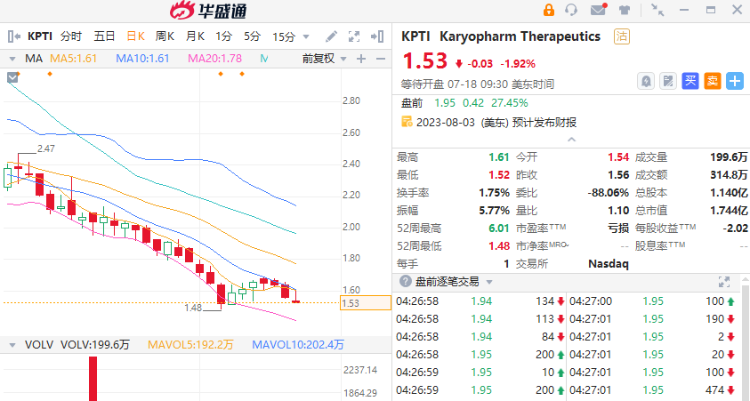The height and width of the screenshot is (401, 750).
Task: Expand the tick trades panel
Action: pos(724,281)
